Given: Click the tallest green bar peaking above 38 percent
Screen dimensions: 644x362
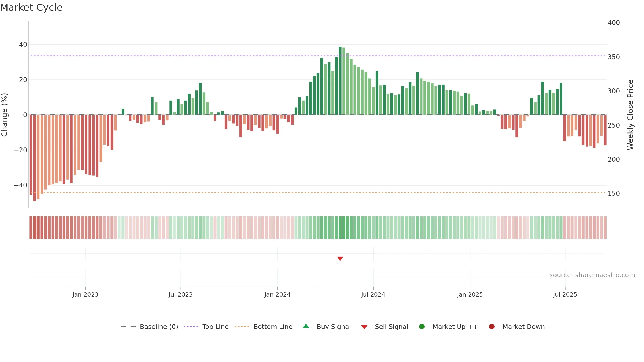Looking at the screenshot, I should [340, 81].
